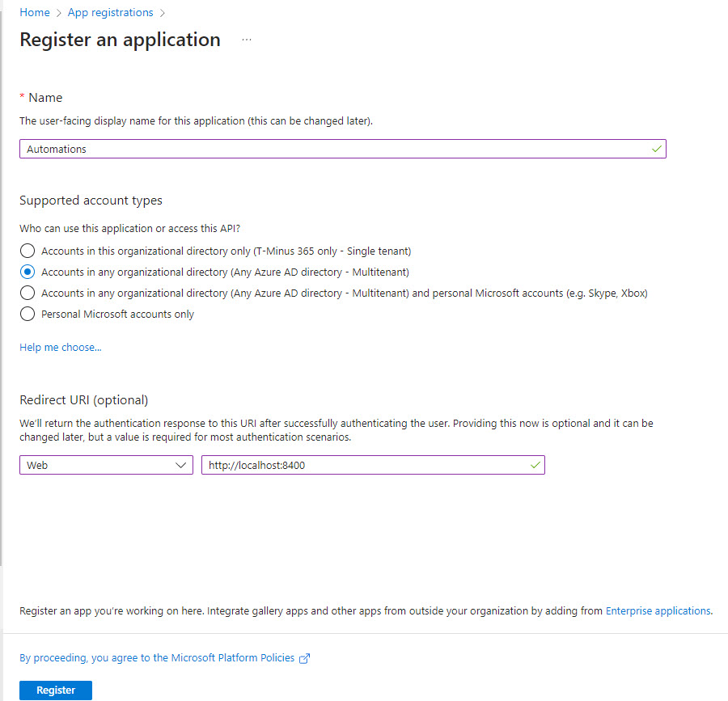Click the Supported account types heading
The height and width of the screenshot is (701, 728).
[91, 200]
